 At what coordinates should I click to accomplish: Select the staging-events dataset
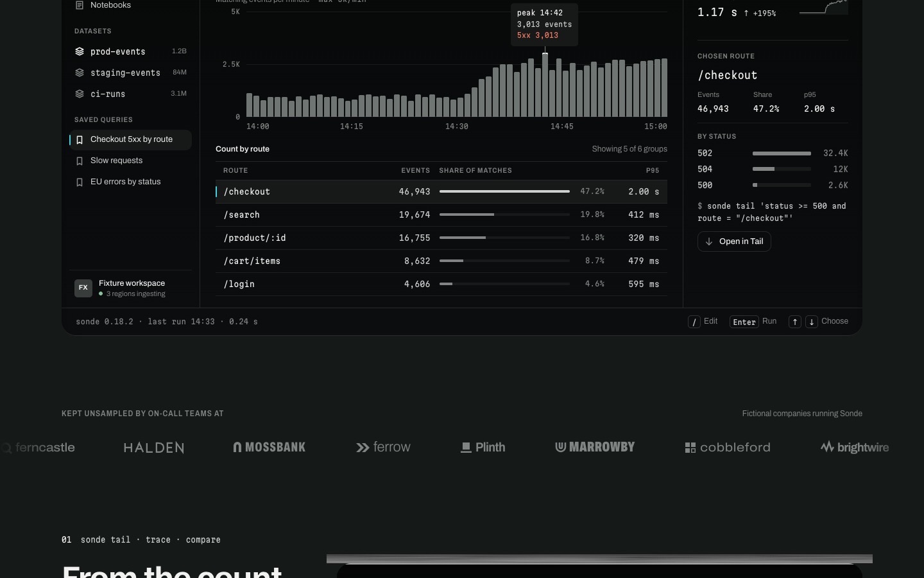(130, 73)
